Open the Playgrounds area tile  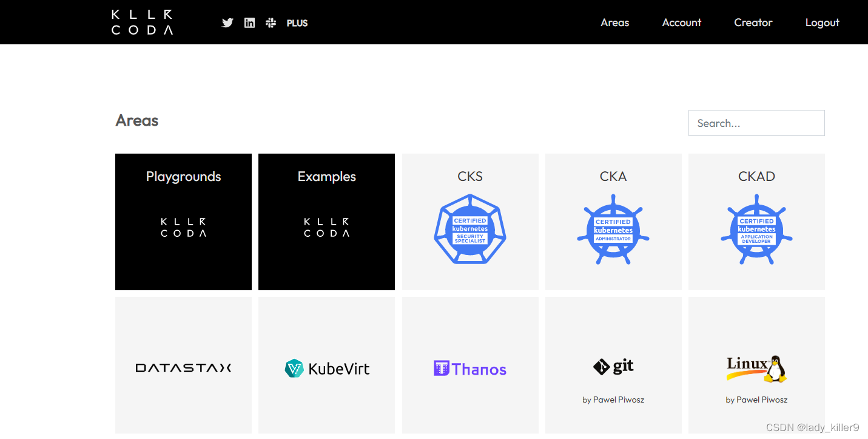coord(183,222)
